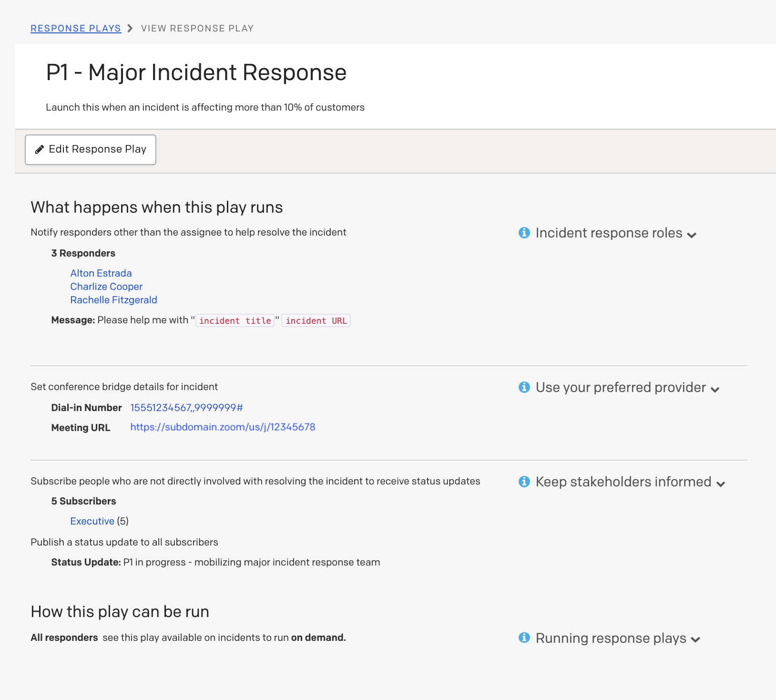The height and width of the screenshot is (700, 776).
Task: Click the dial-in number link
Action: 186,408
